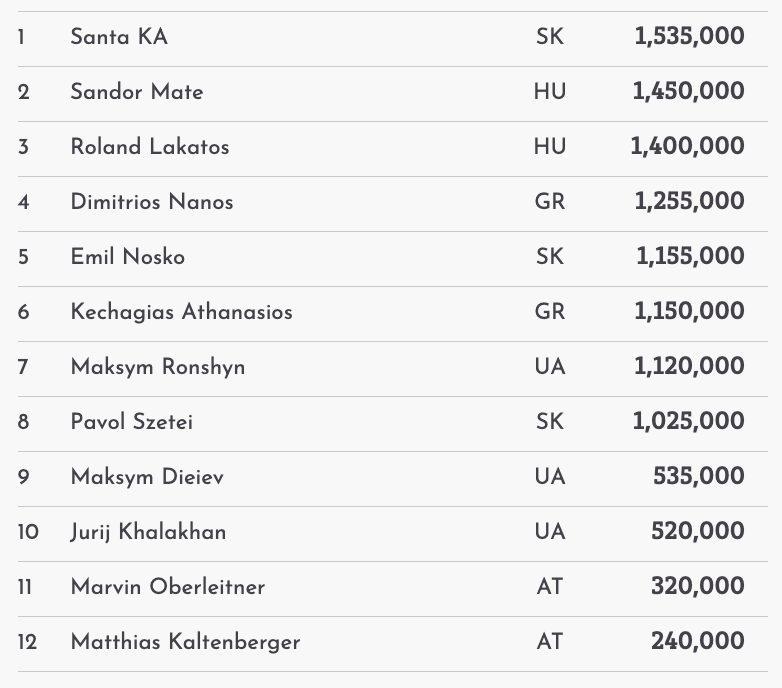Open Roland Lakatos player entry
This screenshot has width=782, height=688.
pyautogui.click(x=149, y=147)
